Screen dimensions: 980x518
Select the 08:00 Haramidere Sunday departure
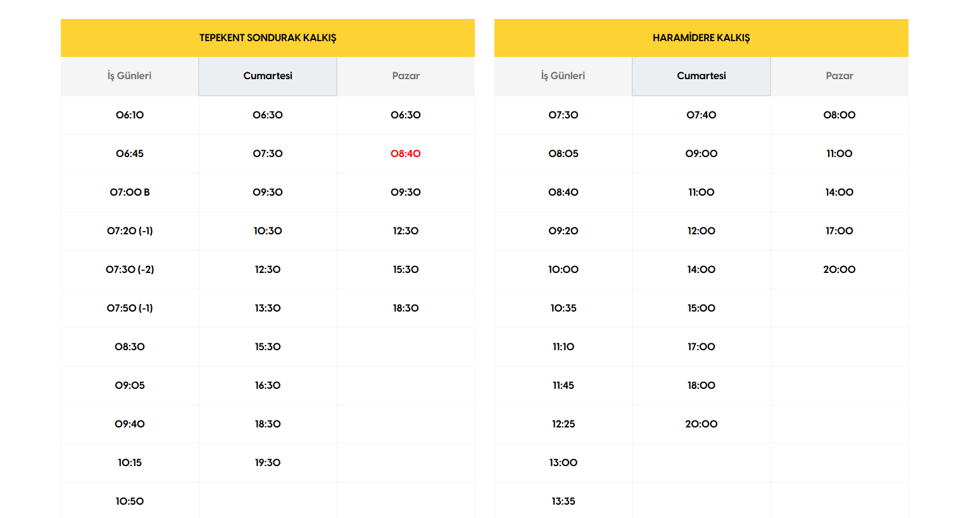[839, 115]
